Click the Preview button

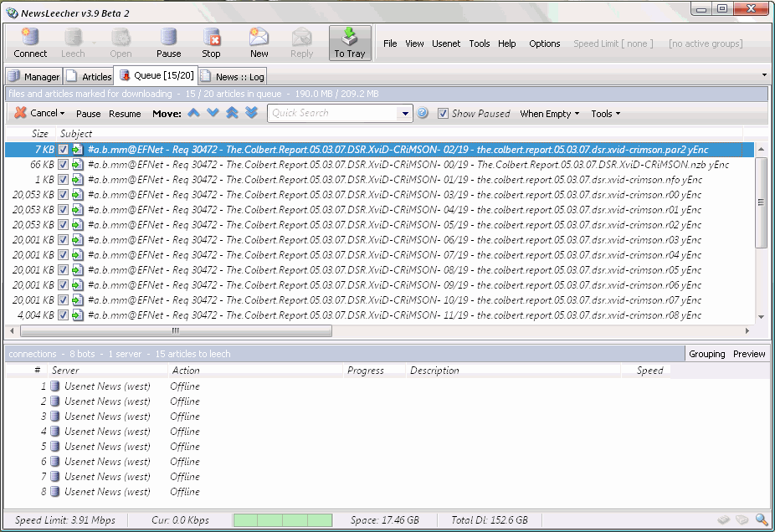point(749,354)
